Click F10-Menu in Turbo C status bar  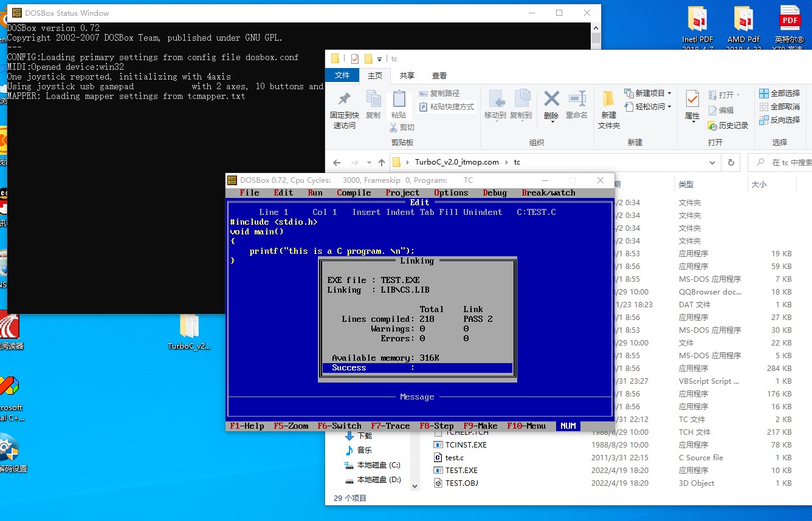526,426
